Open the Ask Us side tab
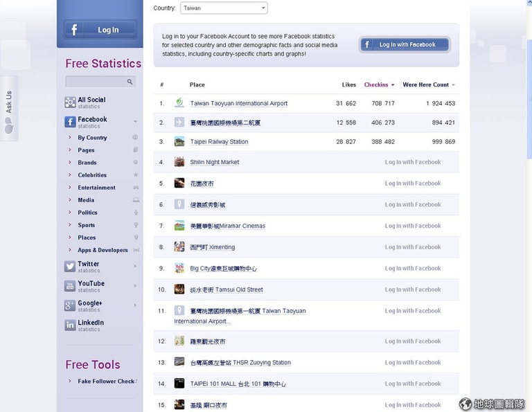 (x=9, y=109)
